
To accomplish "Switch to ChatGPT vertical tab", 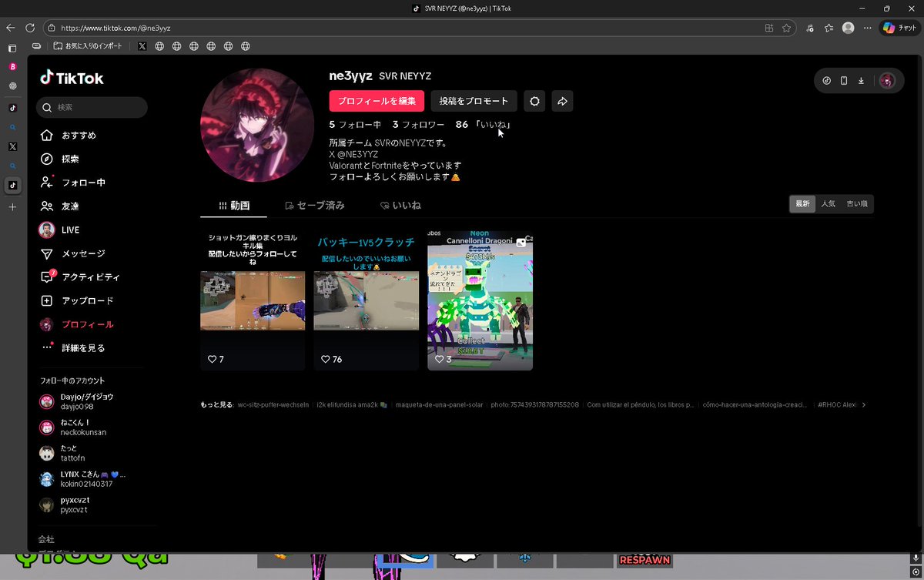I will tap(12, 86).
